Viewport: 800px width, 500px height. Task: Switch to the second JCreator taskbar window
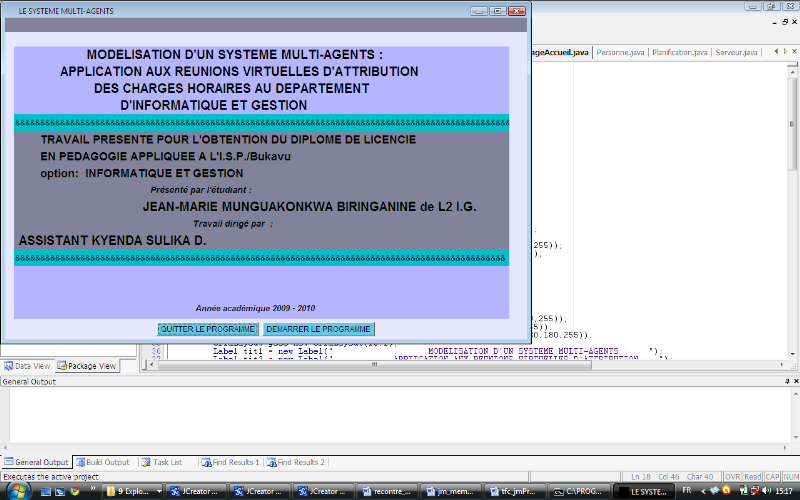pos(259,492)
